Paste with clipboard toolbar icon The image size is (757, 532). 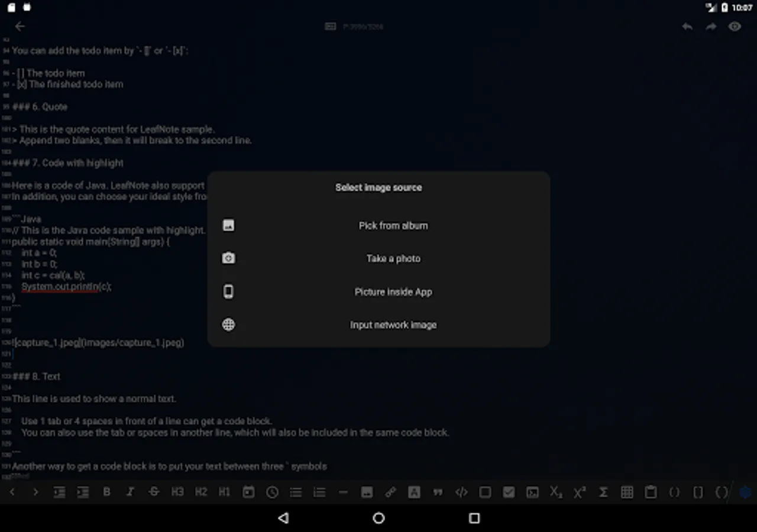pos(651,492)
